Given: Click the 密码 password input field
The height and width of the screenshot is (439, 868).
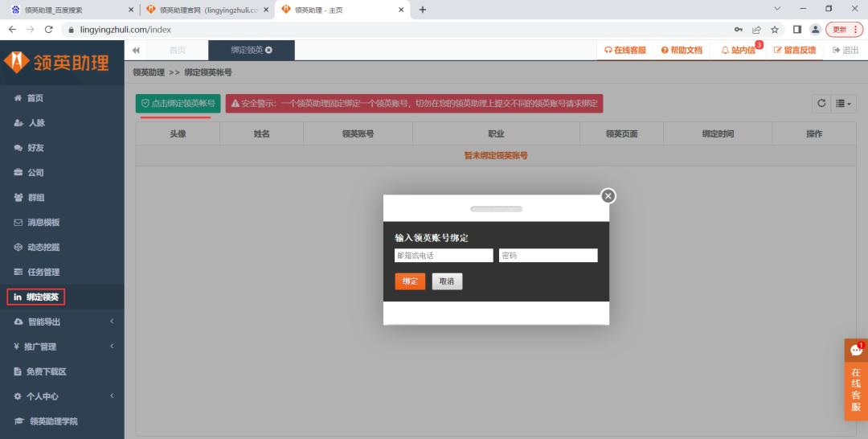Looking at the screenshot, I should pyautogui.click(x=548, y=255).
